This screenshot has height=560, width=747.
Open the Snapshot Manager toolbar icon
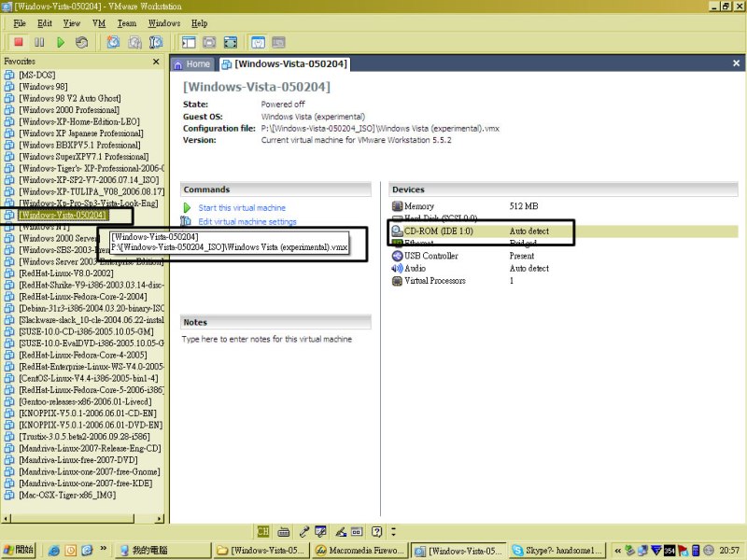pos(156,42)
